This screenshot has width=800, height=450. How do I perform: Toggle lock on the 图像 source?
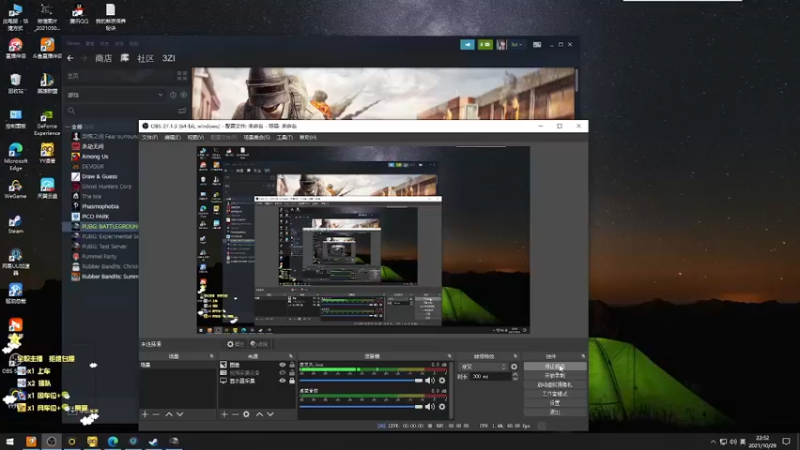click(x=292, y=365)
